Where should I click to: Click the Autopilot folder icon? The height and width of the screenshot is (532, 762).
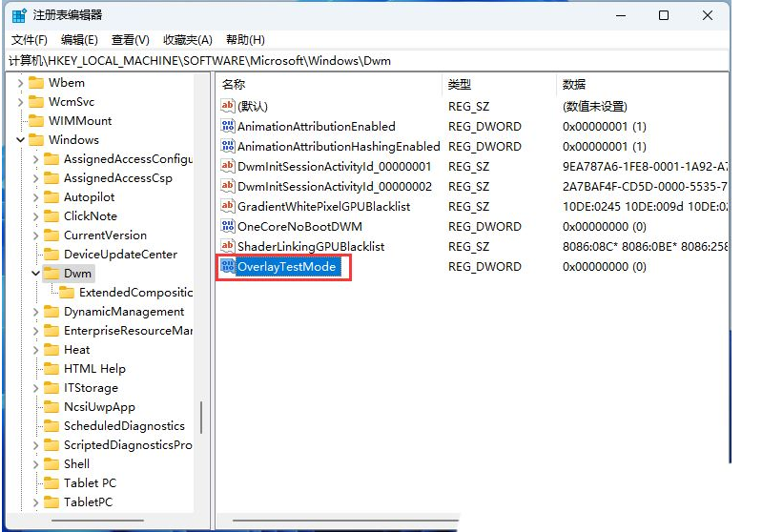[x=51, y=196]
